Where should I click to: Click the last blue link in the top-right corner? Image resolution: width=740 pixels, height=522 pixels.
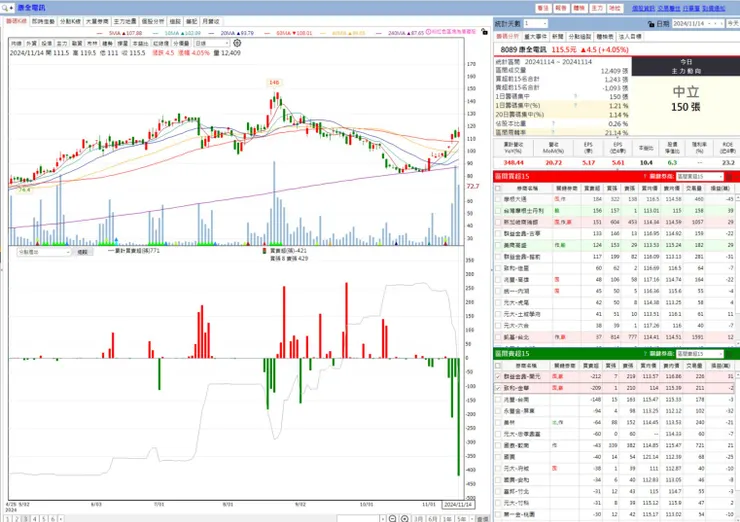pos(714,8)
